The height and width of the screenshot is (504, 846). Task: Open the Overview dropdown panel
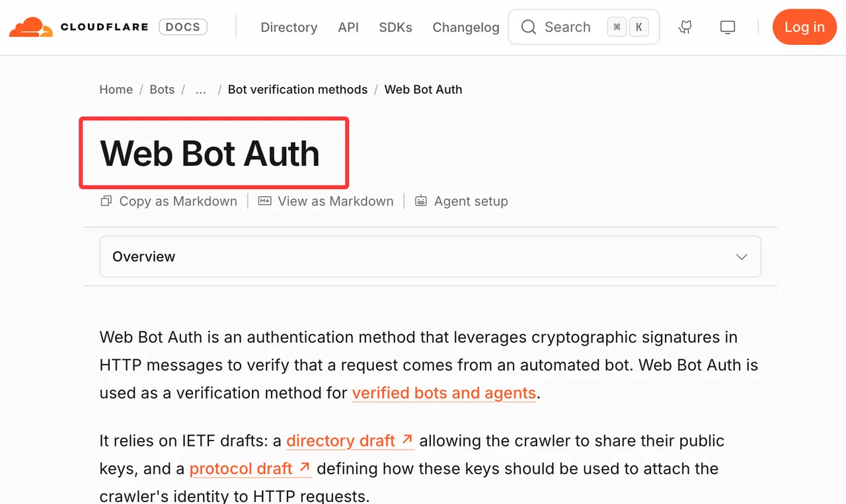point(430,256)
